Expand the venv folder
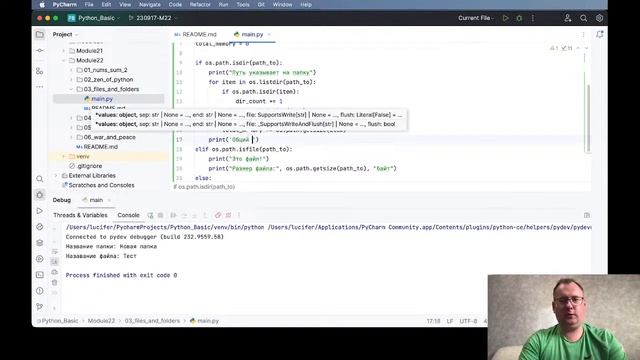The image size is (640, 360). pyautogui.click(x=64, y=156)
